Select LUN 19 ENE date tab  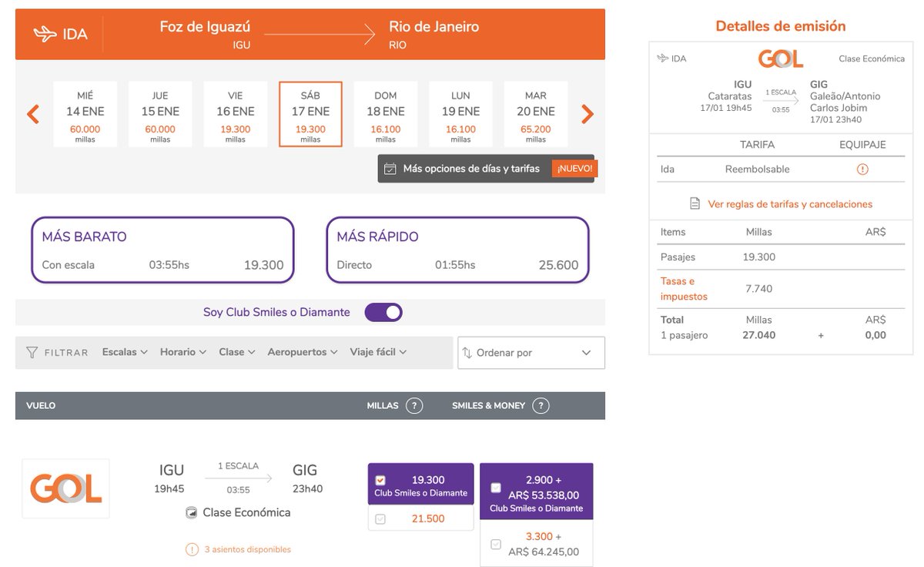tap(460, 114)
